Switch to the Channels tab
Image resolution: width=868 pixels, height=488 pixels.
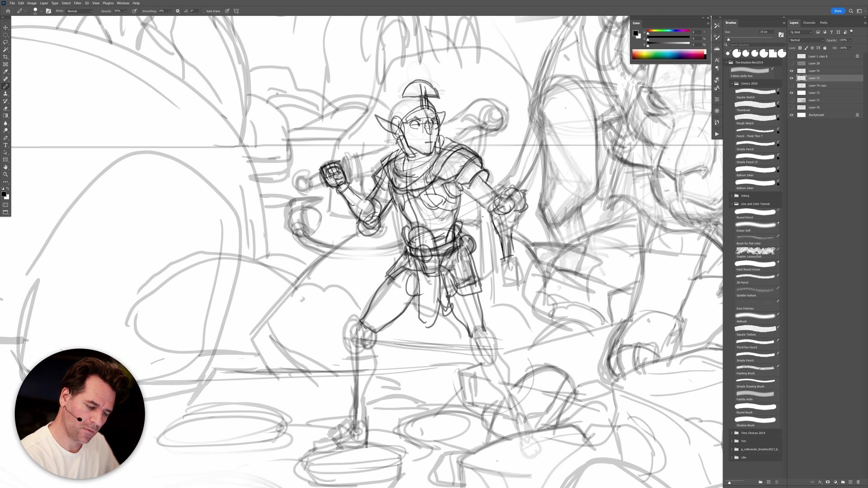(809, 23)
